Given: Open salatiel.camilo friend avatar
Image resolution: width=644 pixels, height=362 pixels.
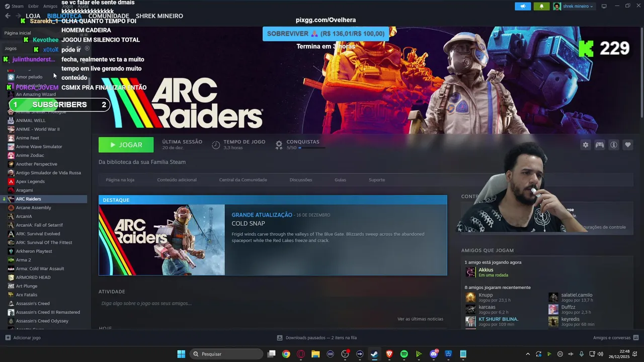Looking at the screenshot, I should point(553,297).
